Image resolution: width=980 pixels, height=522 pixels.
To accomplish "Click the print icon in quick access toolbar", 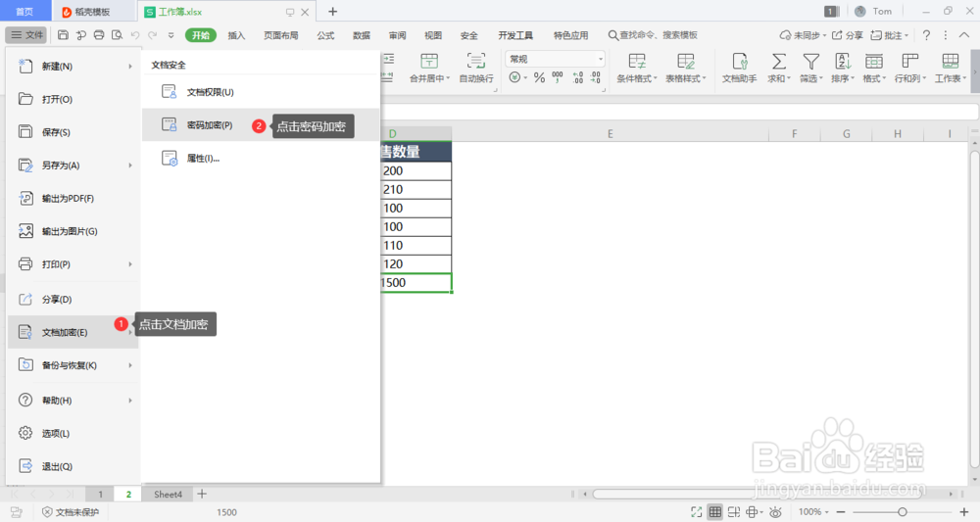I will pyautogui.click(x=99, y=35).
